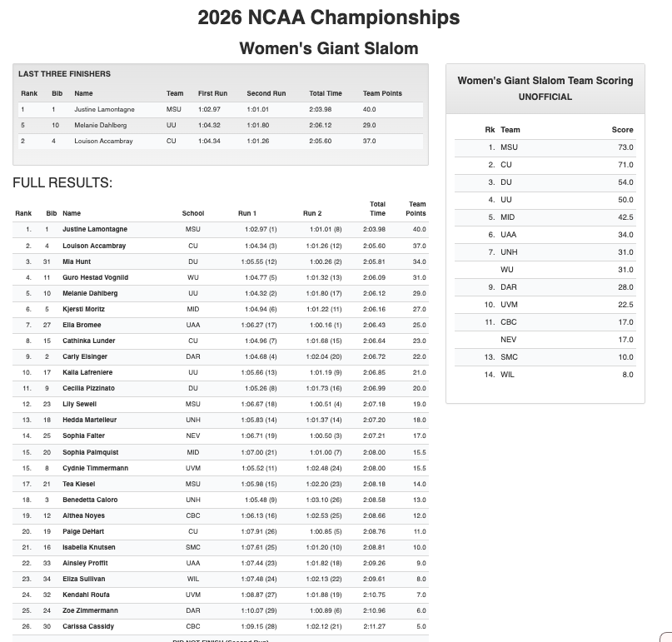This screenshot has height=642, width=672.
Task: Click the FULL RESULTS: section heading
Action: coord(62,183)
